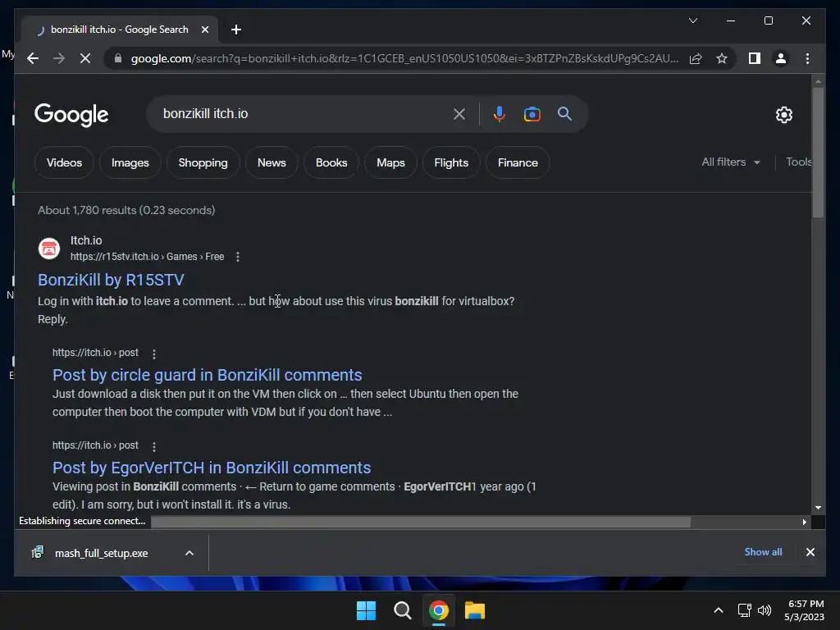Screen dimensions: 840x630
Task: Share this page from address bar
Action: pos(696,58)
